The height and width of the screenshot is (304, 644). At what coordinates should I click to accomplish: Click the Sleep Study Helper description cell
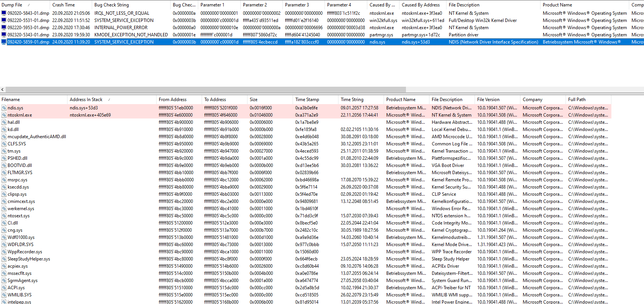pyautogui.click(x=450, y=259)
